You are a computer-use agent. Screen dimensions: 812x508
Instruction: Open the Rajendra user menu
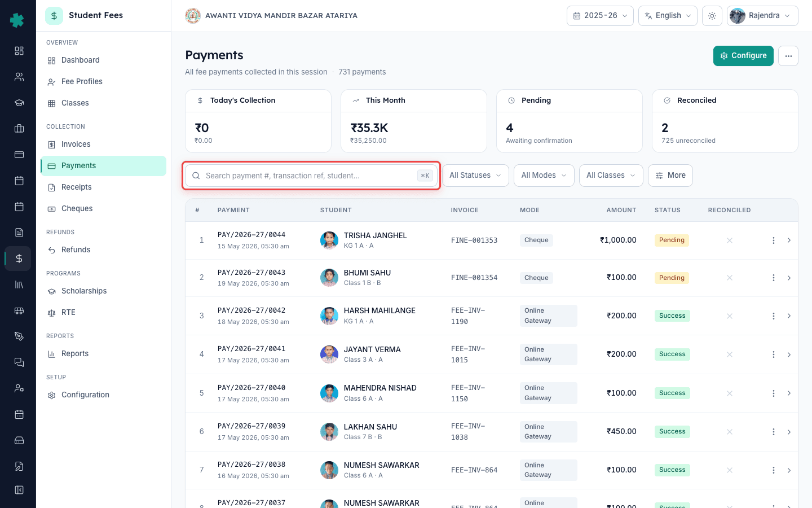[x=762, y=16]
